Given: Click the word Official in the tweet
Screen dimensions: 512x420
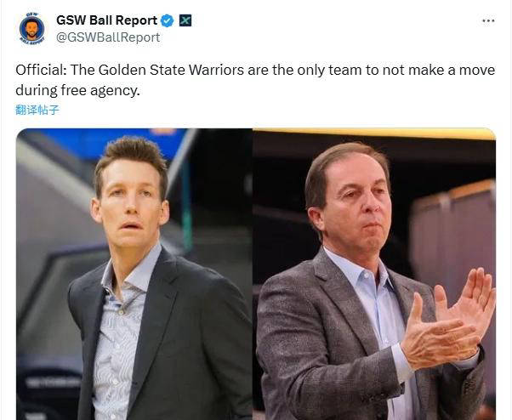Looking at the screenshot, I should 41,70.
